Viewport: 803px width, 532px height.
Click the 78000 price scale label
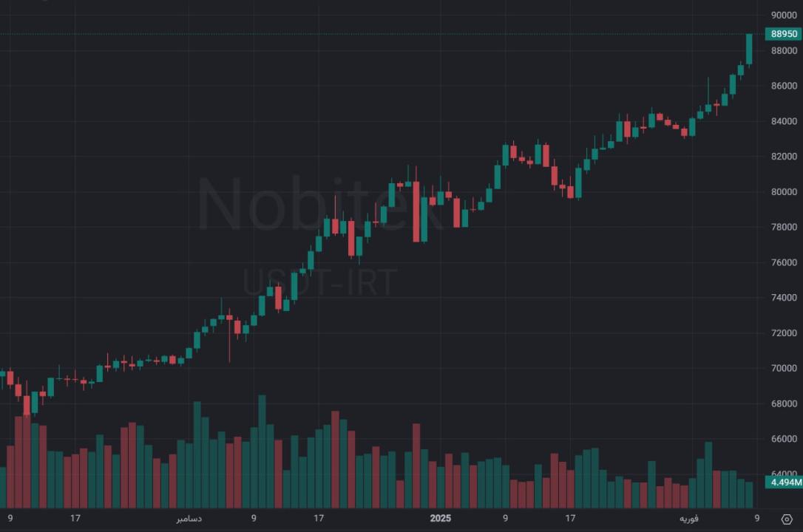pos(783,228)
